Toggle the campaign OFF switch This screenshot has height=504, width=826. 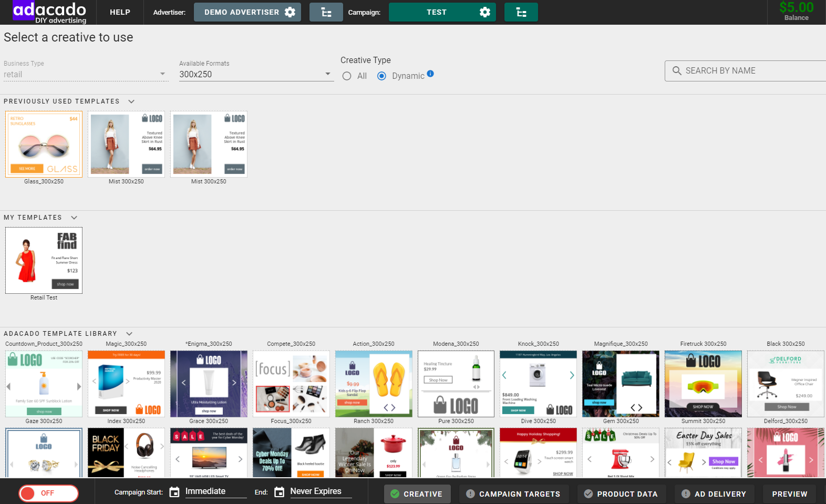48,493
